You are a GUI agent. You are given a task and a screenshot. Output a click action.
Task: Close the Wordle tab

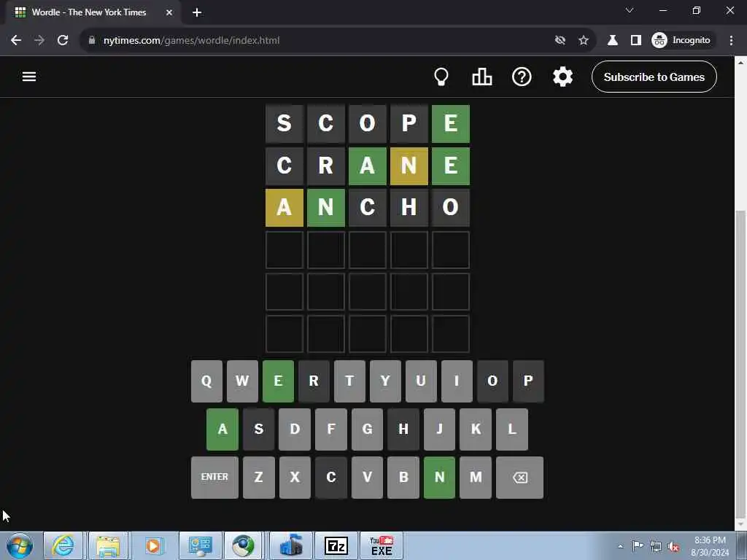169,12
